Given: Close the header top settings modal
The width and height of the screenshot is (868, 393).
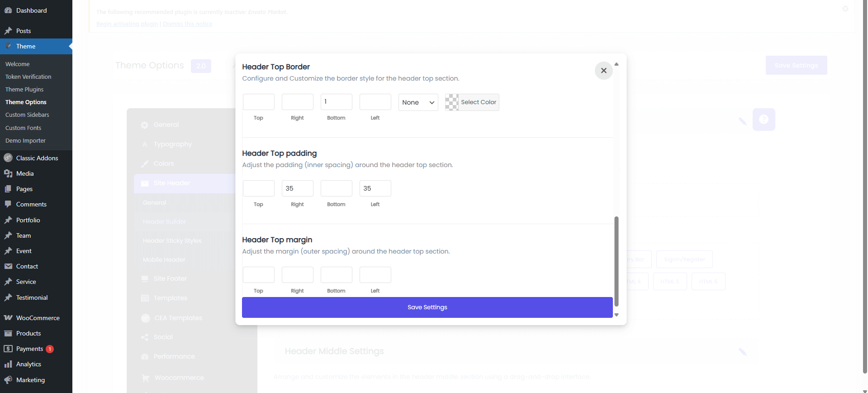Looking at the screenshot, I should 603,71.
